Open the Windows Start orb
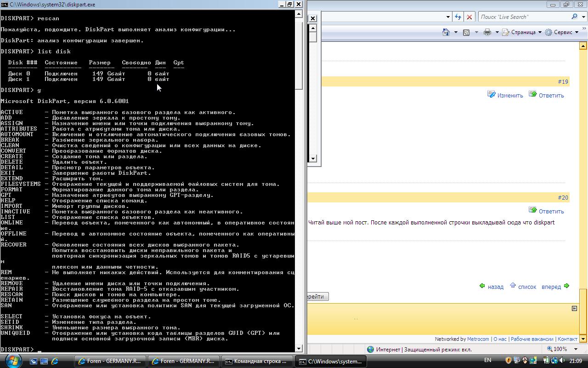 12,361
